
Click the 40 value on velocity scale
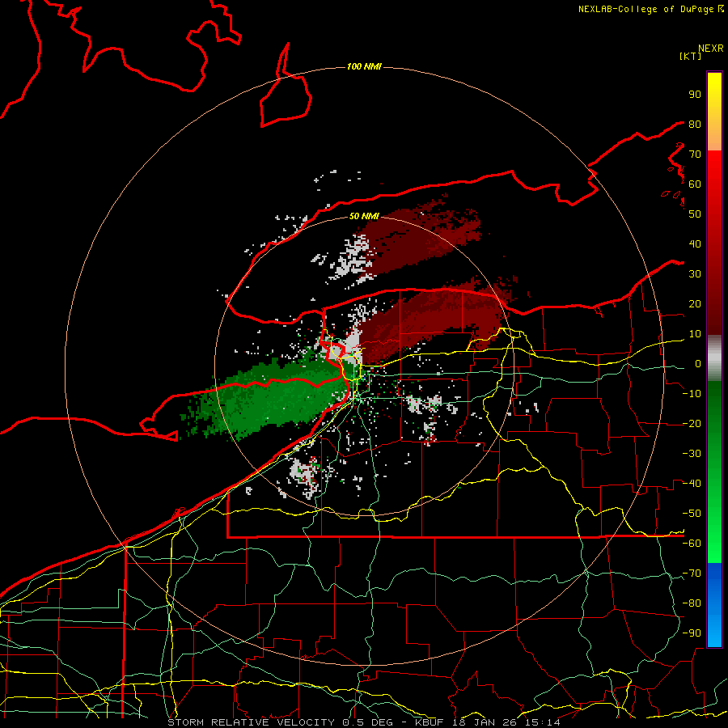[695, 244]
